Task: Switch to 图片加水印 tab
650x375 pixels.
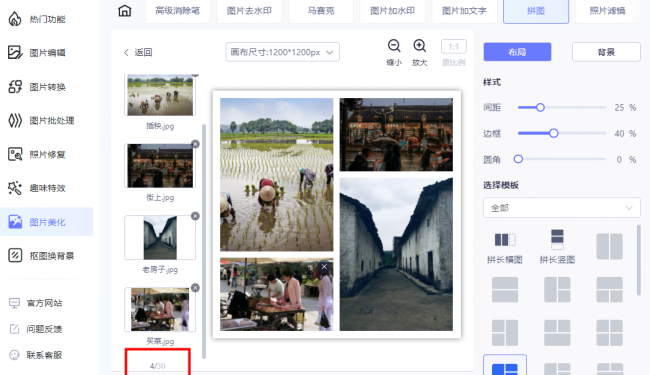Action: click(392, 11)
